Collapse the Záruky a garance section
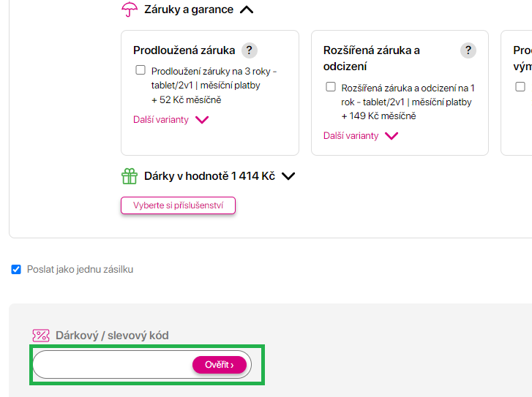The image size is (532, 397). (x=247, y=10)
